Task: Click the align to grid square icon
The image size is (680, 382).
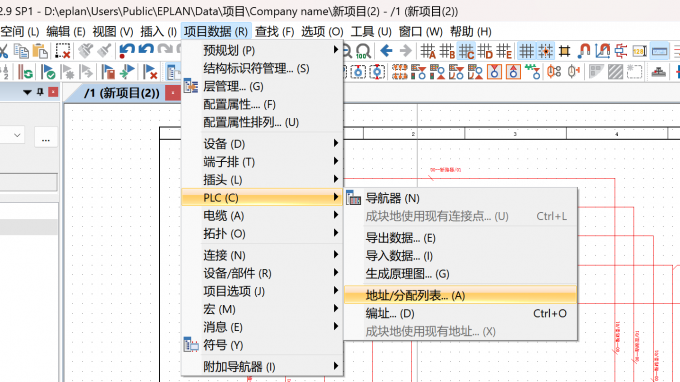Action: [564, 51]
